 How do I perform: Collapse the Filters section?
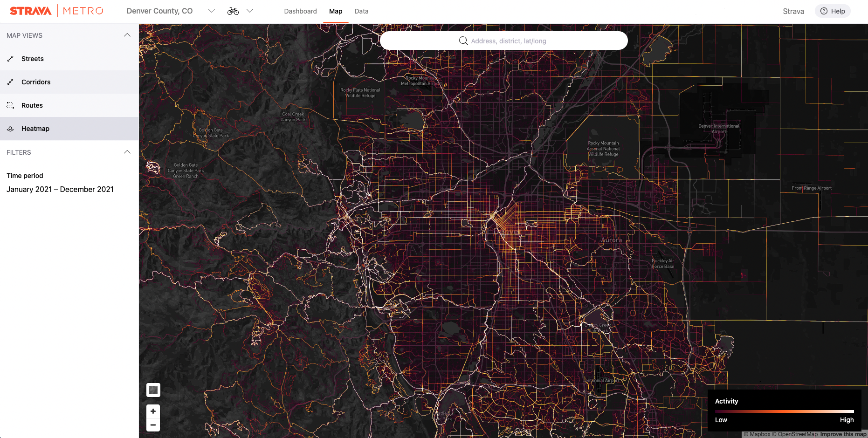pyautogui.click(x=127, y=152)
